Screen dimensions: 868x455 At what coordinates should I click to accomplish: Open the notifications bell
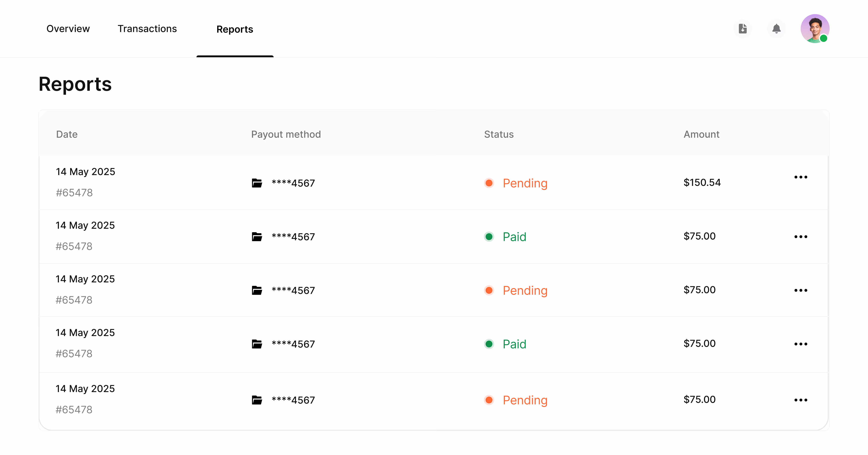coord(776,29)
